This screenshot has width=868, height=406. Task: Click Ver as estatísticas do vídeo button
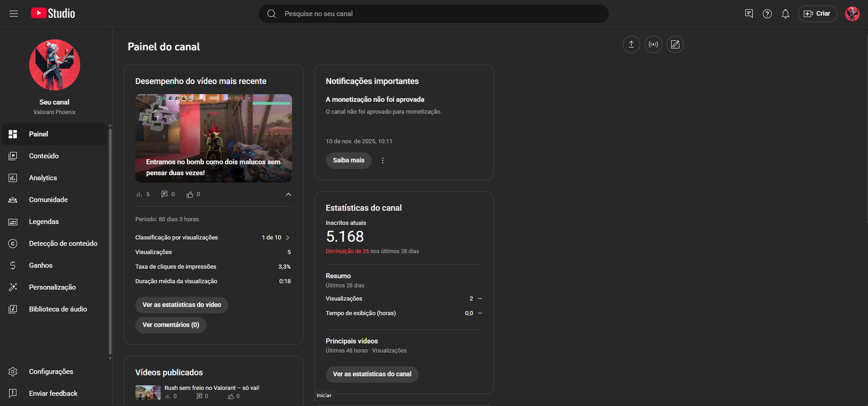coord(181,305)
